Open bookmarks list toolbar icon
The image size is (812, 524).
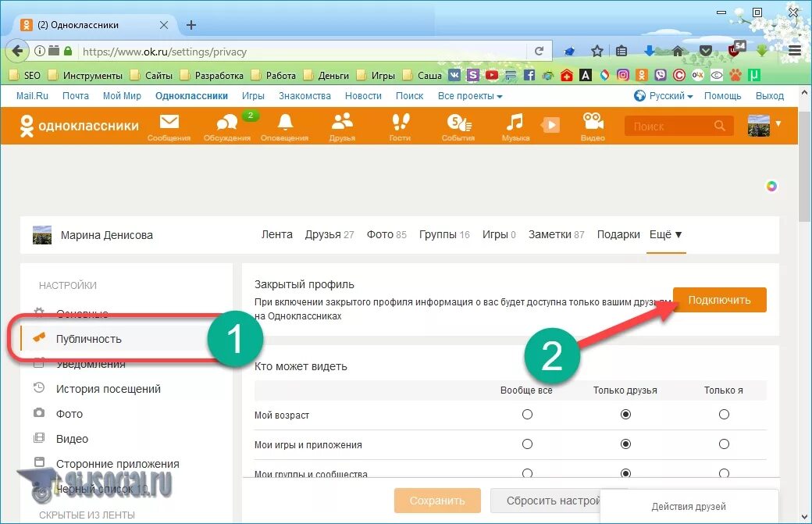621,52
